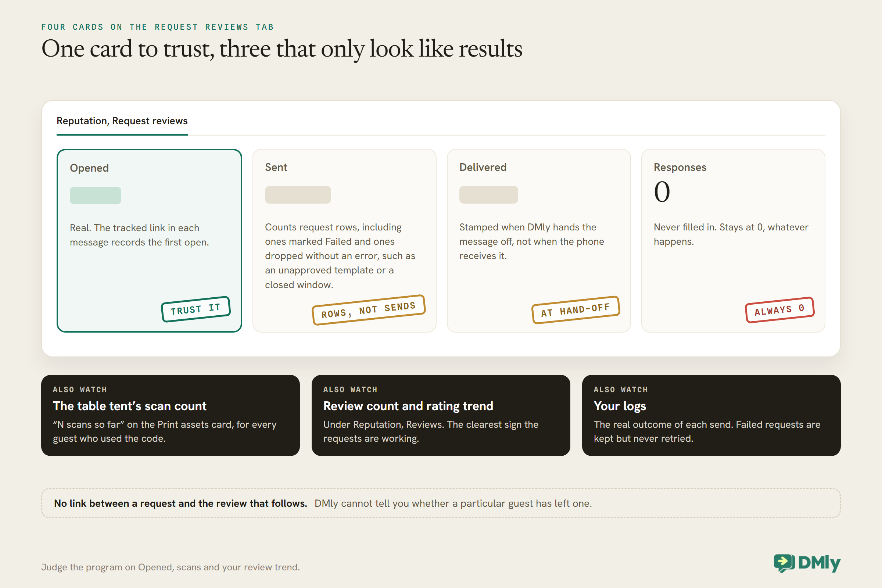Select the Responses card title
Image resolution: width=882 pixels, height=588 pixels.
pyautogui.click(x=680, y=167)
